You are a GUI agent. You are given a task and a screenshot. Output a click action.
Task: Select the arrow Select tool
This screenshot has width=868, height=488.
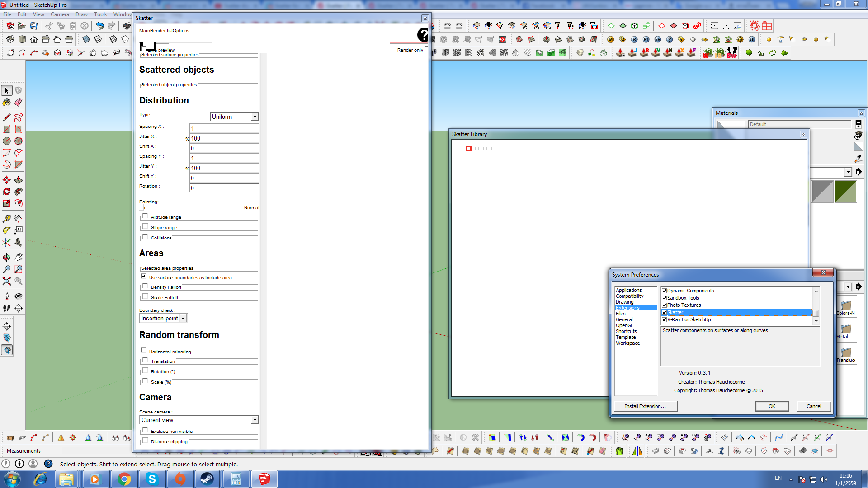[x=7, y=91]
